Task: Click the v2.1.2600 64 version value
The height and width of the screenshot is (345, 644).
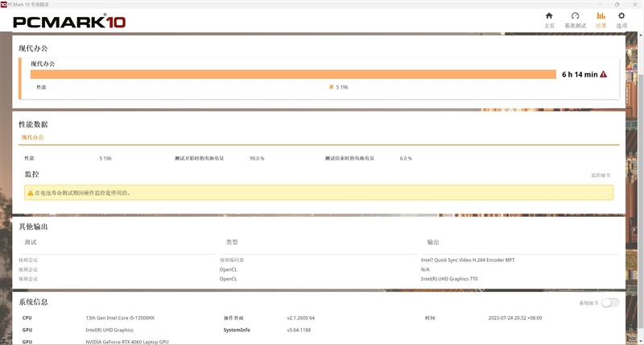Action: click(300, 318)
